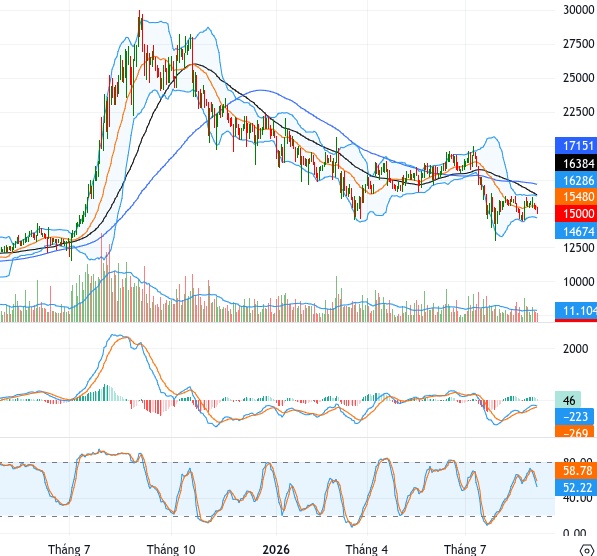597x556 pixels.
Task: Click the Tháng 10 time axis label
Action: coord(171,550)
